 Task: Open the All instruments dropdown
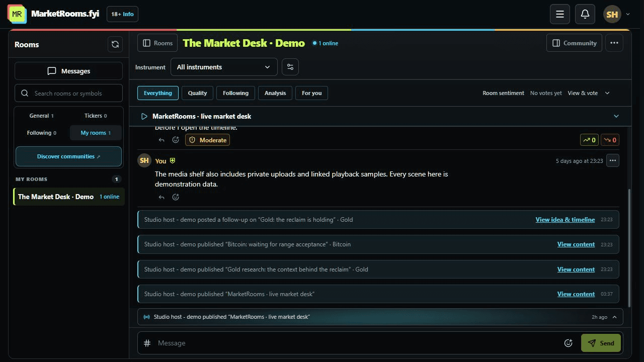pyautogui.click(x=223, y=67)
